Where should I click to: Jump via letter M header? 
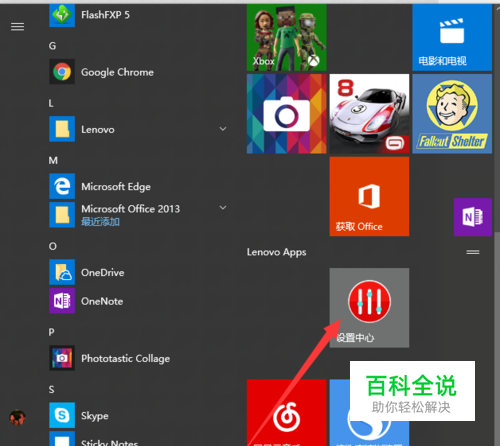[53, 161]
